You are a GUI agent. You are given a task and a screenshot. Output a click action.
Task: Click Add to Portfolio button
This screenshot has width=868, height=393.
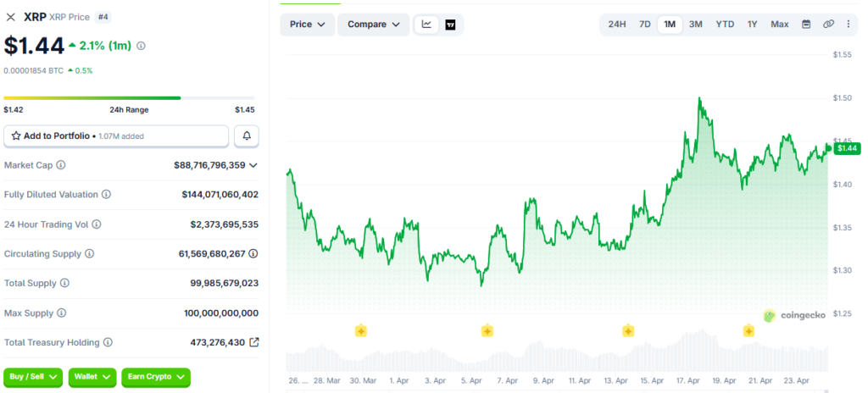pyautogui.click(x=116, y=136)
